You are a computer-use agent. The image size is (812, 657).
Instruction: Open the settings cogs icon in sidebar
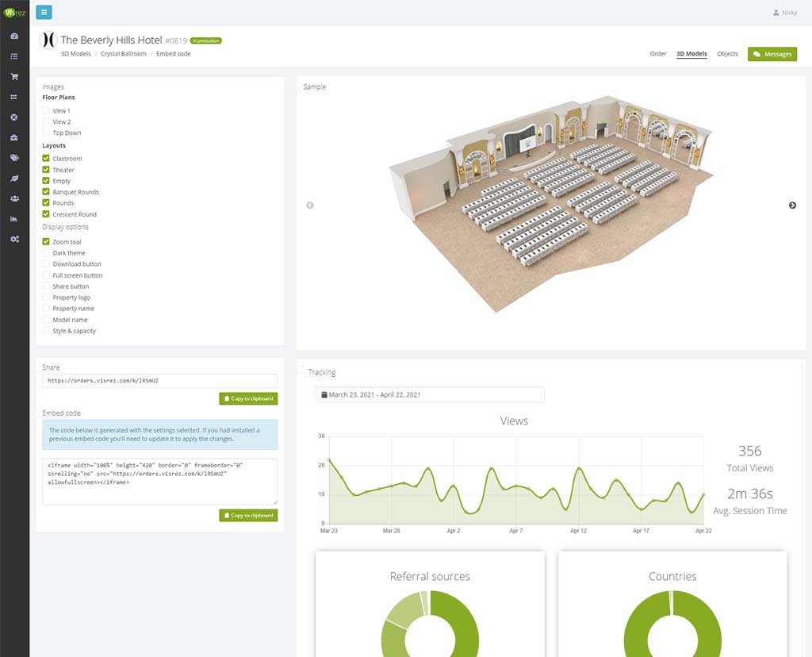point(14,239)
